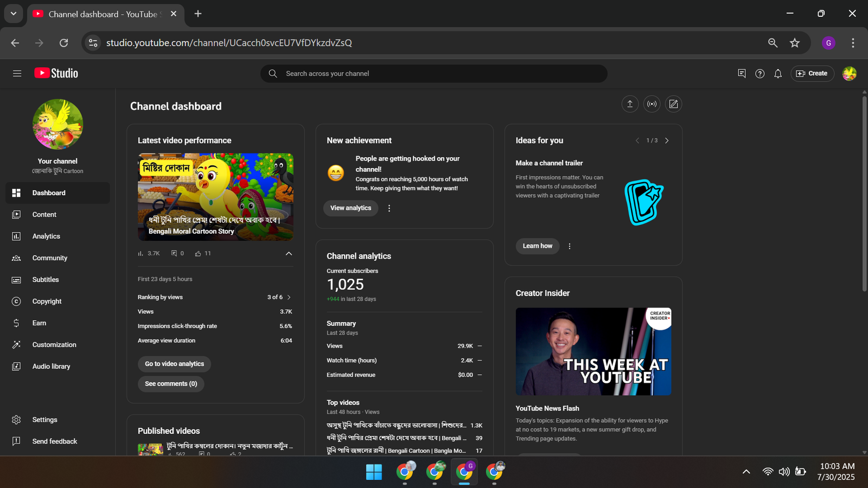Click the YouTube Studio logo

(x=56, y=73)
